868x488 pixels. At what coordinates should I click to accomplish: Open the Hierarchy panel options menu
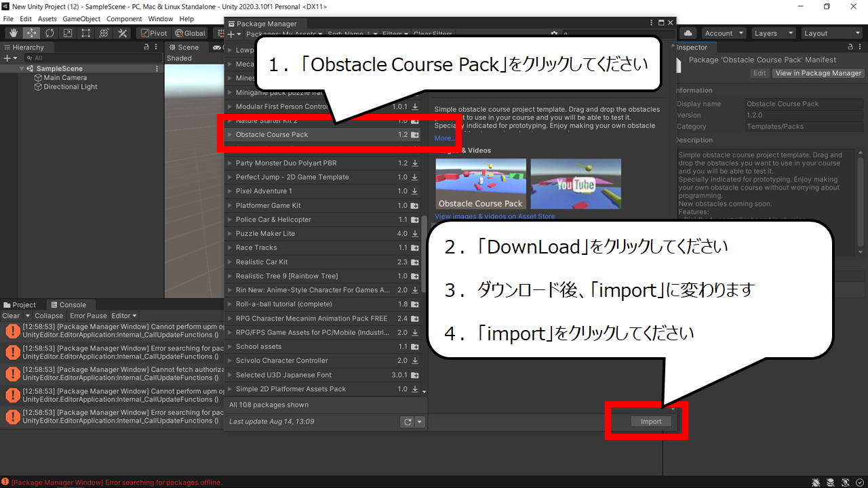coord(157,47)
